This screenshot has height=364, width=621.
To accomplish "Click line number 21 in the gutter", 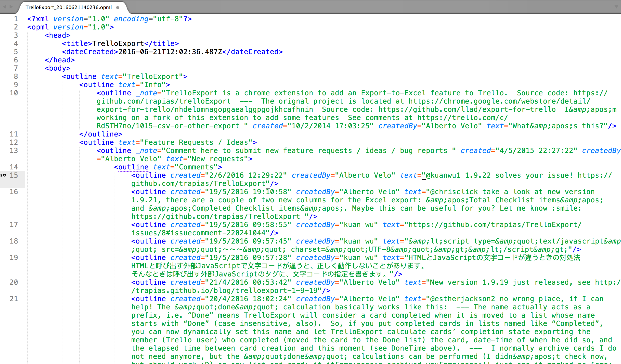I will (14, 299).
